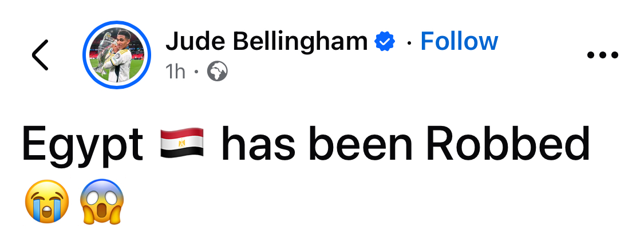Viewport: 644px width, 237px height.
Task: Click the Egypt flag emoji
Action: [x=182, y=143]
